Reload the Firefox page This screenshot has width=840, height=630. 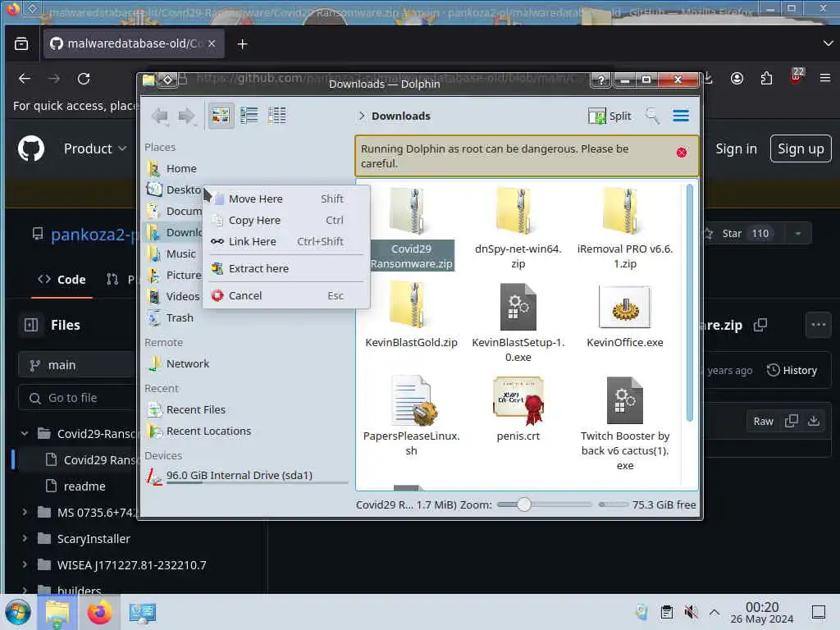[x=84, y=79]
